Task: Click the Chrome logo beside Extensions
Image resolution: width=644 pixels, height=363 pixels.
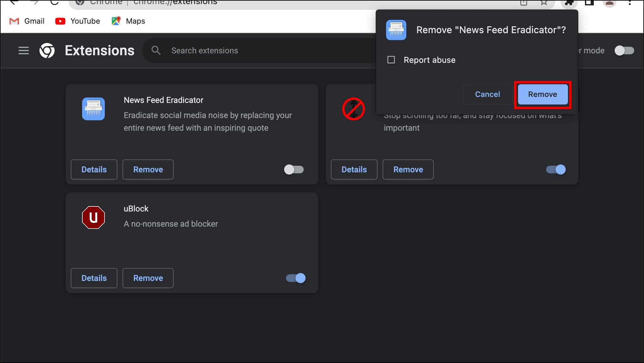Action: pyautogui.click(x=47, y=51)
